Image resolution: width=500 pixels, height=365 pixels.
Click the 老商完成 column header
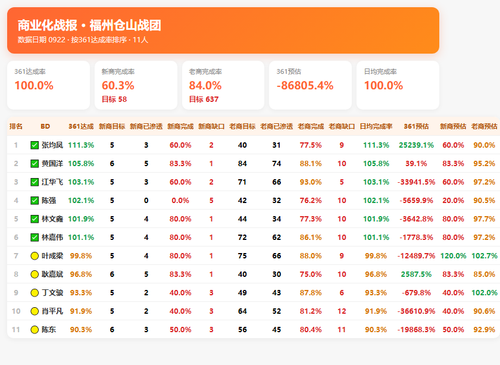tap(311, 126)
